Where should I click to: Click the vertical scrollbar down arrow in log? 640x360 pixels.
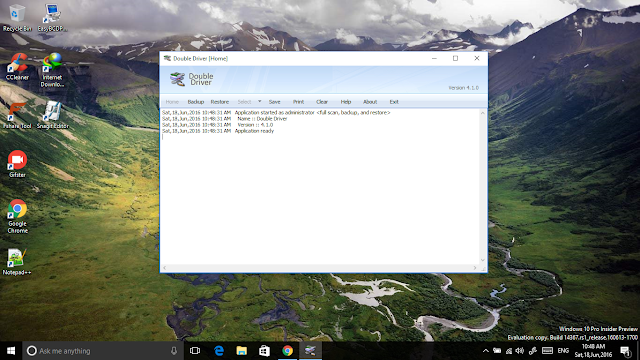(x=482, y=260)
